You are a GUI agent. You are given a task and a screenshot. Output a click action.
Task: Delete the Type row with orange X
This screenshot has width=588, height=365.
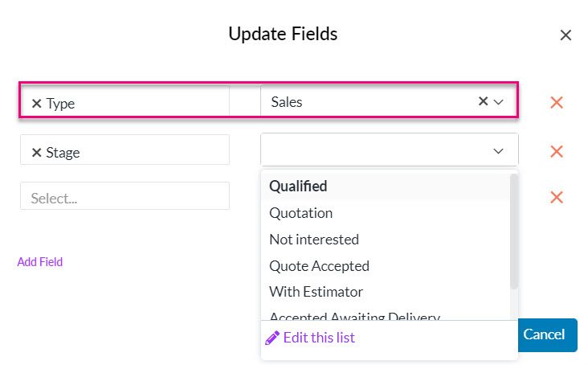tap(557, 102)
